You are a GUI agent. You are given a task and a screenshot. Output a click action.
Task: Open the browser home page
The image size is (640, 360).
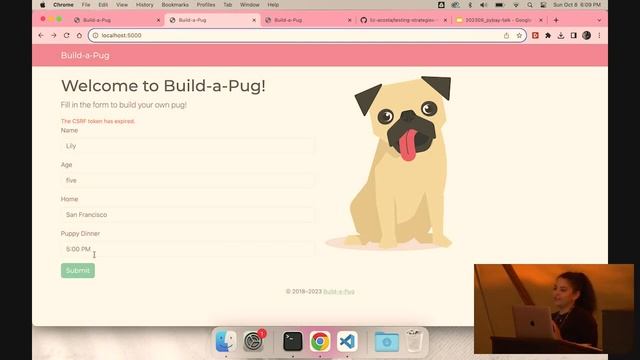tap(79, 36)
